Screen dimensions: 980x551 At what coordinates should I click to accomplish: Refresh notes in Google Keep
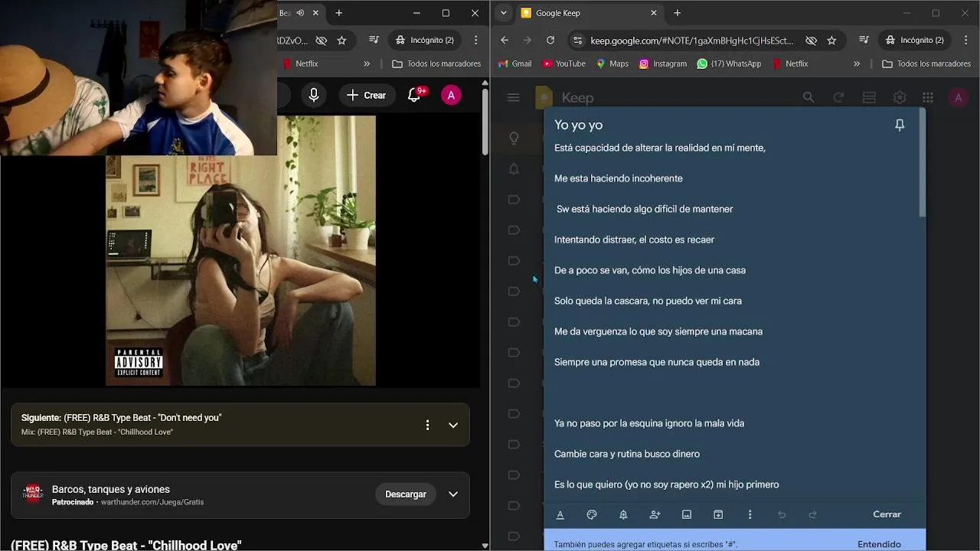pyautogui.click(x=838, y=97)
